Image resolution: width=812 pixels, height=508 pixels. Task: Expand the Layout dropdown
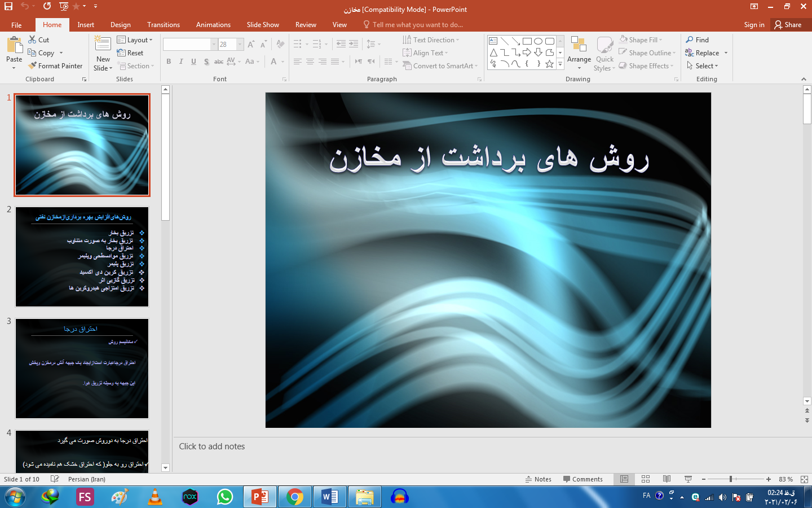coord(135,40)
